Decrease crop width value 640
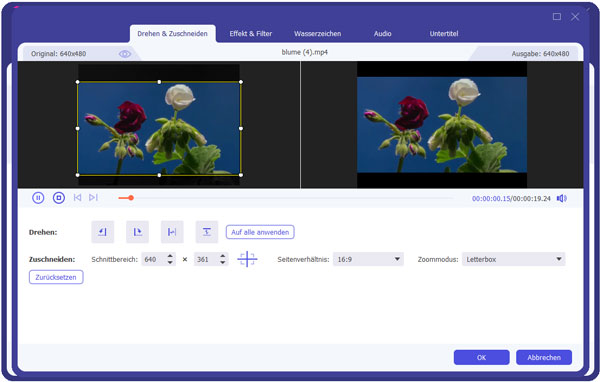Viewport: 600px width, 382px height. 170,263
